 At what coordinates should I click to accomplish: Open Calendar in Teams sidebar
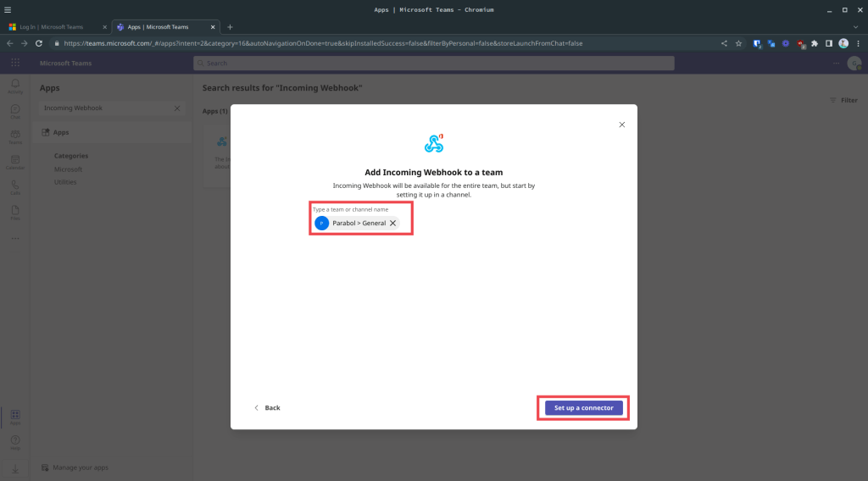pyautogui.click(x=15, y=163)
